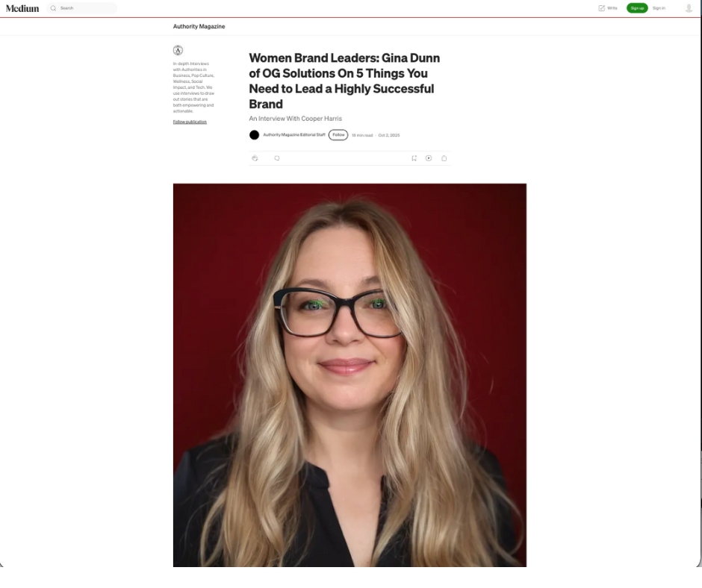Viewport: 702px width, 588px height.
Task: Open the share icon for the story
Action: tap(444, 158)
